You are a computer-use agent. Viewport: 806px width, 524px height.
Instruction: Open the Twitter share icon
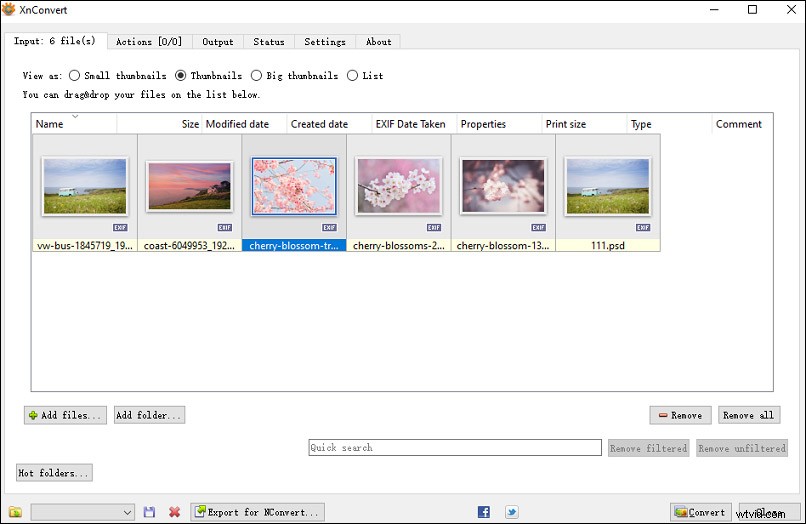511,512
